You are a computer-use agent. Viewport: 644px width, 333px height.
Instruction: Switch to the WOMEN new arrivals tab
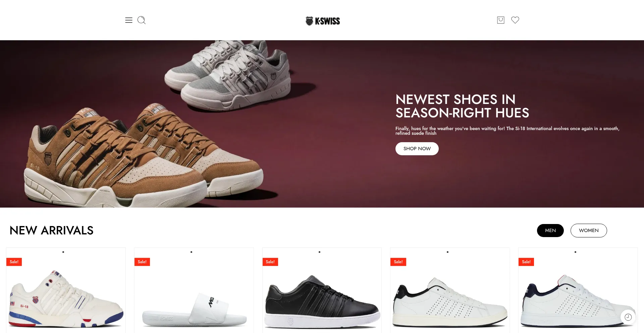tap(589, 230)
